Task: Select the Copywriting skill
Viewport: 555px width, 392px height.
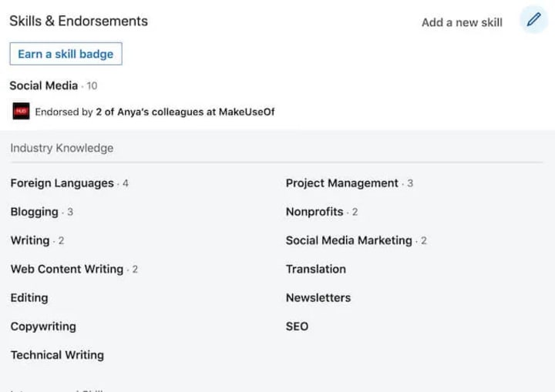Action: 43,327
